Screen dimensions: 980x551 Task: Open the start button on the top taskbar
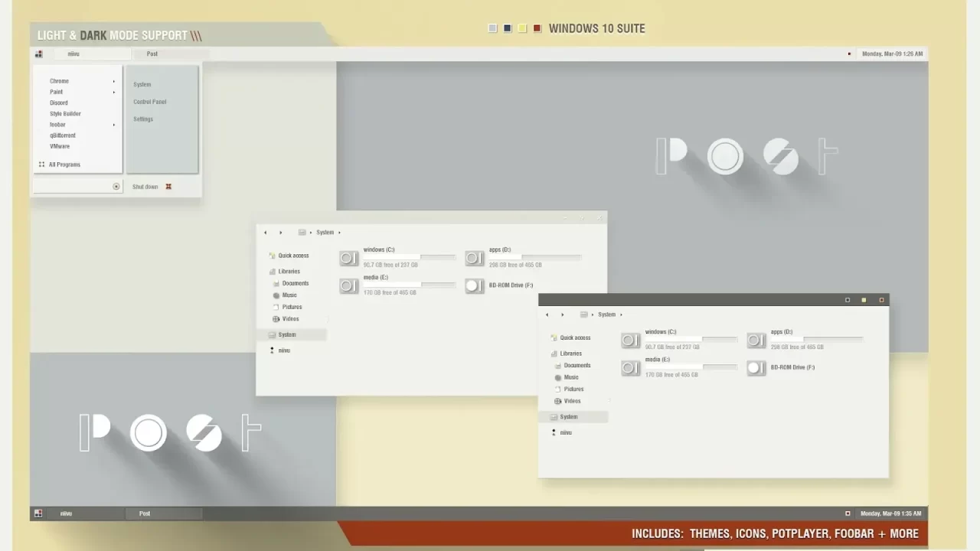pyautogui.click(x=38, y=54)
